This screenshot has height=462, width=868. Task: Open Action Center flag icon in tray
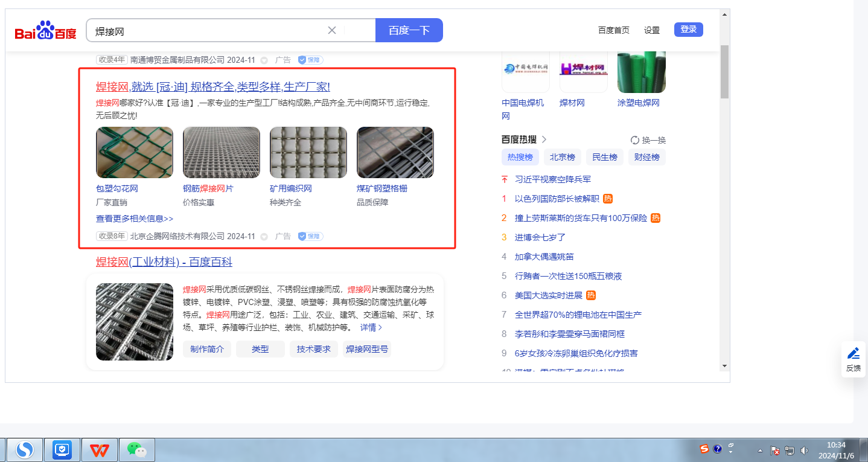tap(776, 451)
